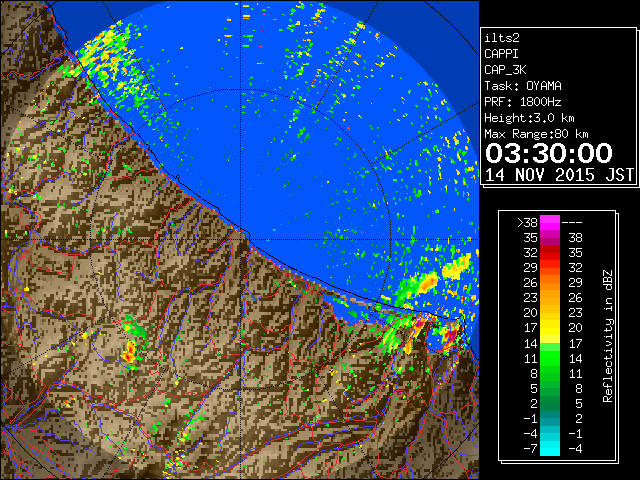Pick the red 32–35 dBZ legend swatch
This screenshot has height=480, width=640.
(x=550, y=253)
